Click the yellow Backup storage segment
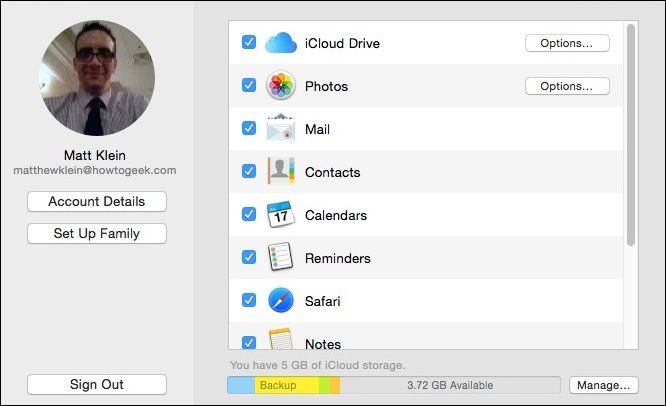666x406 pixels. coord(287,385)
